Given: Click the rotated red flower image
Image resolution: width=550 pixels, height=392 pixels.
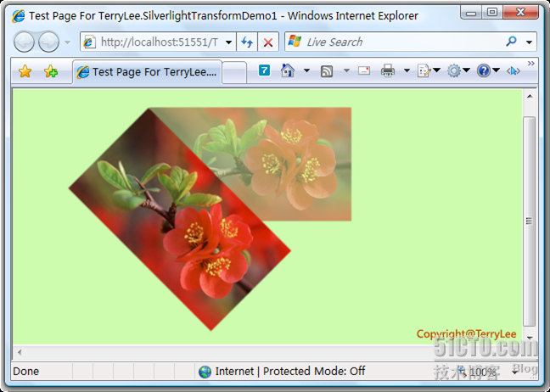Looking at the screenshot, I should (x=180, y=219).
